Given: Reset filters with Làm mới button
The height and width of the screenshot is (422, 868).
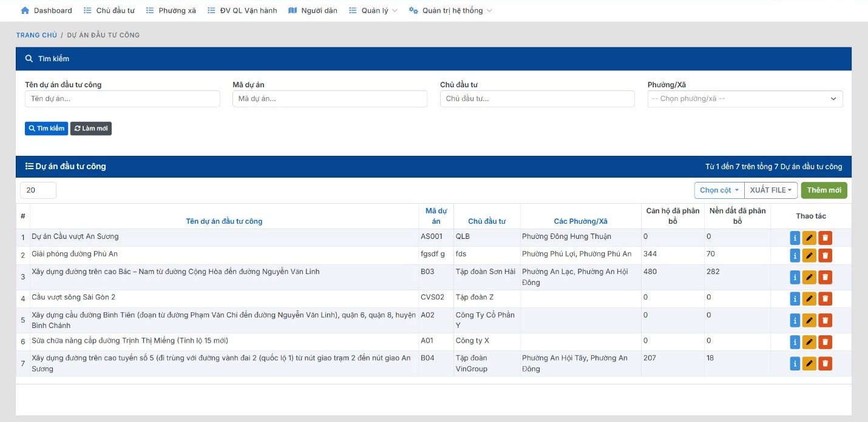Looking at the screenshot, I should coord(91,129).
